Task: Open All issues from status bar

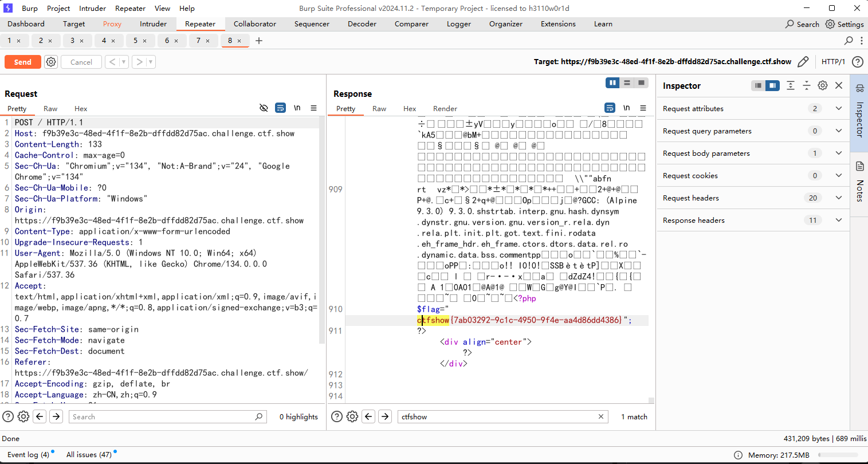Action: (x=89, y=454)
